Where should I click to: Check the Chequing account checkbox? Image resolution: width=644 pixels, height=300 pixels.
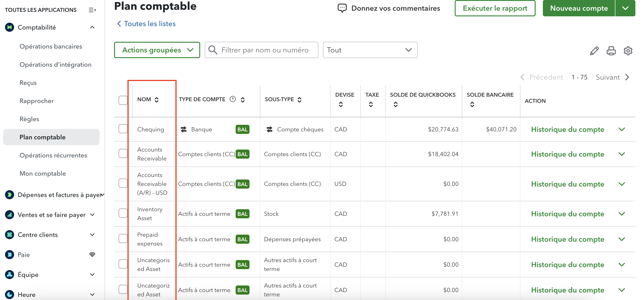(123, 129)
